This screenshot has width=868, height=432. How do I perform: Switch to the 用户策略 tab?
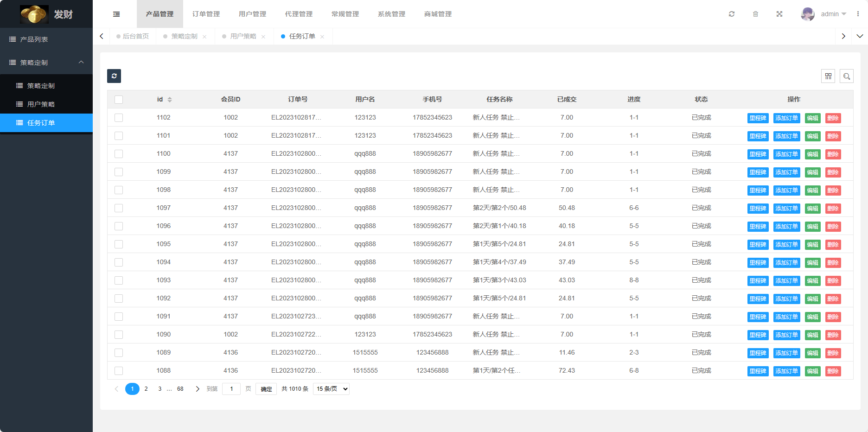[243, 36]
